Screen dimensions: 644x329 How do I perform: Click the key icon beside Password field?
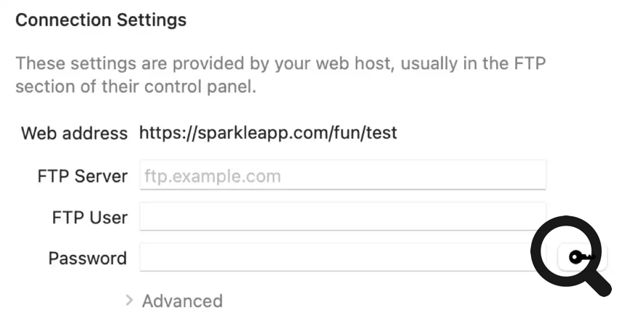coord(581,257)
